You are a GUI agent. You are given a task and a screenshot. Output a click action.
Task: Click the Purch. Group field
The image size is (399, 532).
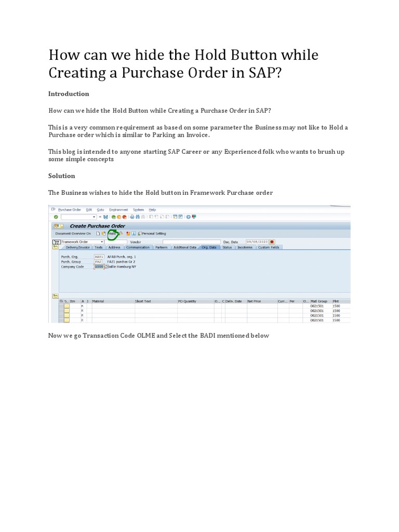[x=98, y=262]
